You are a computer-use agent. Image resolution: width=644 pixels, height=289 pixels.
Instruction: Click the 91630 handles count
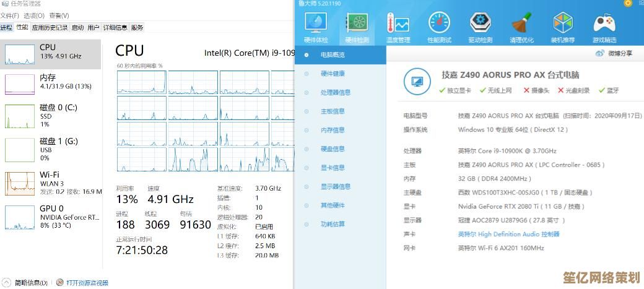(196, 225)
